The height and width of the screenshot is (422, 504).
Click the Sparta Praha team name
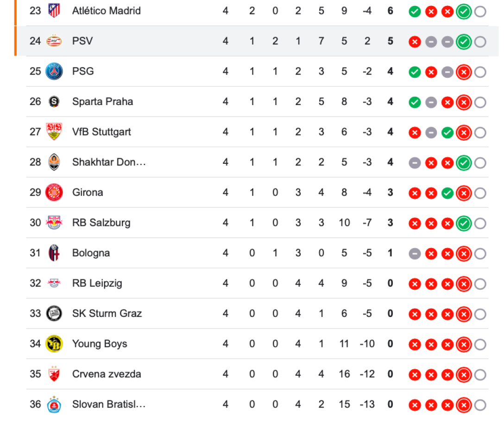[x=102, y=102]
